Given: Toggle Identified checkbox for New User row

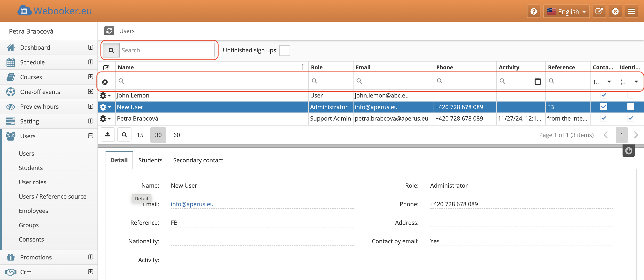Looking at the screenshot, I should (631, 107).
